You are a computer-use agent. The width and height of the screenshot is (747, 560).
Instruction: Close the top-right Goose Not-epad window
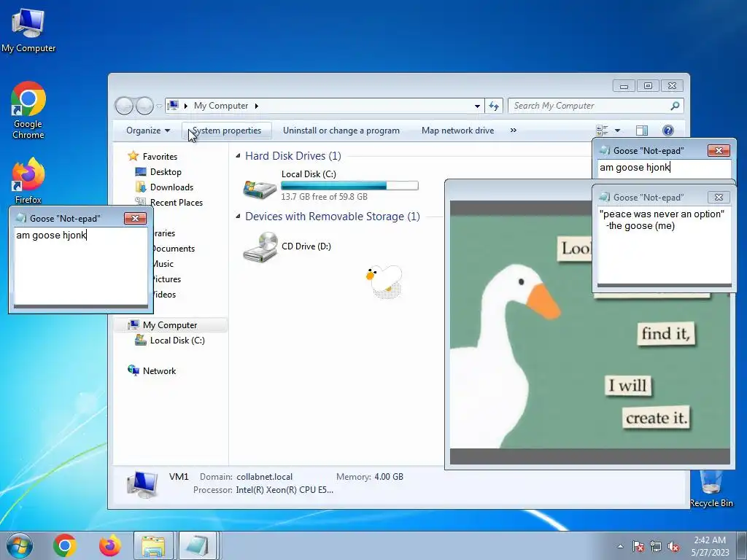719,150
